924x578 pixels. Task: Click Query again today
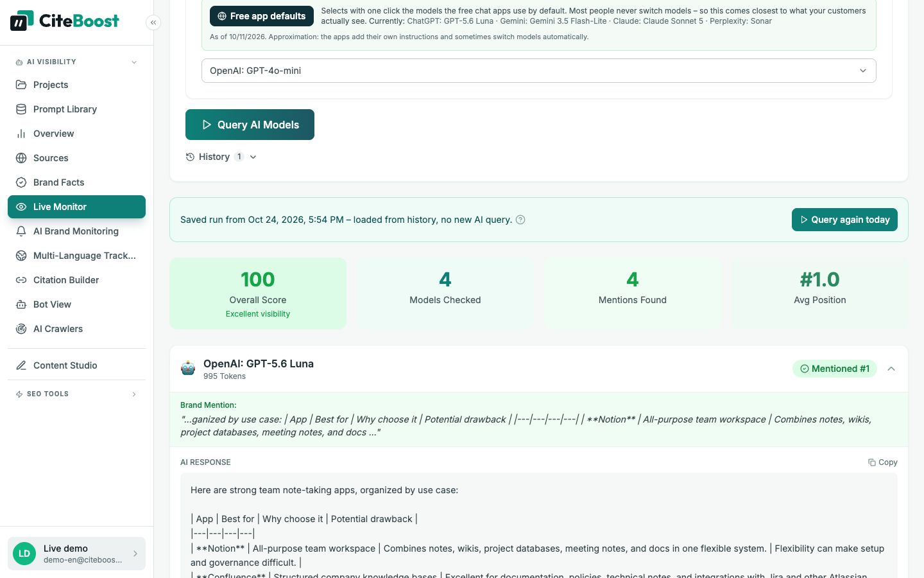click(x=844, y=220)
